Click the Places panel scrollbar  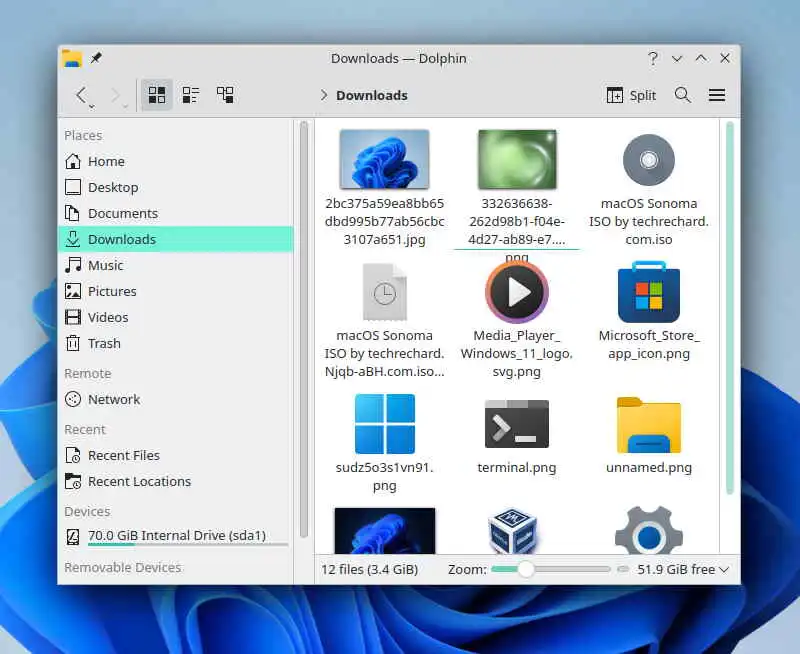point(304,329)
